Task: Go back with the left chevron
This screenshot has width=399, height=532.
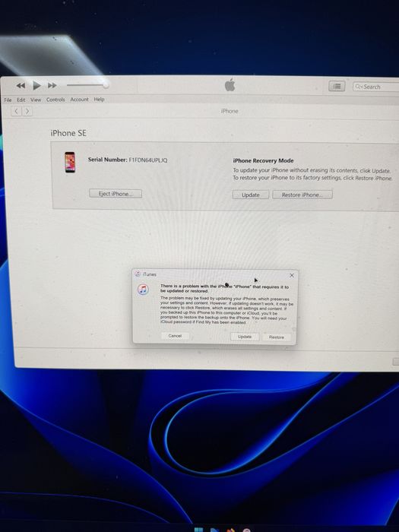Action: point(17,111)
